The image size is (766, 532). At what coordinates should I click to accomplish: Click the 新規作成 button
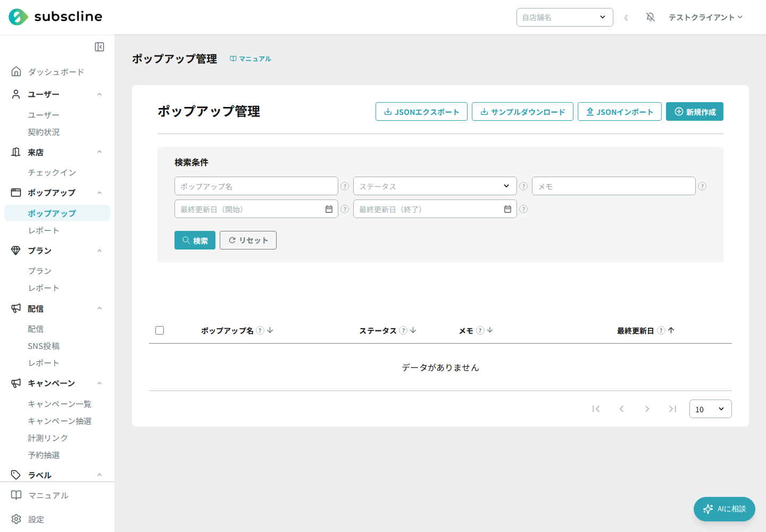(x=695, y=112)
